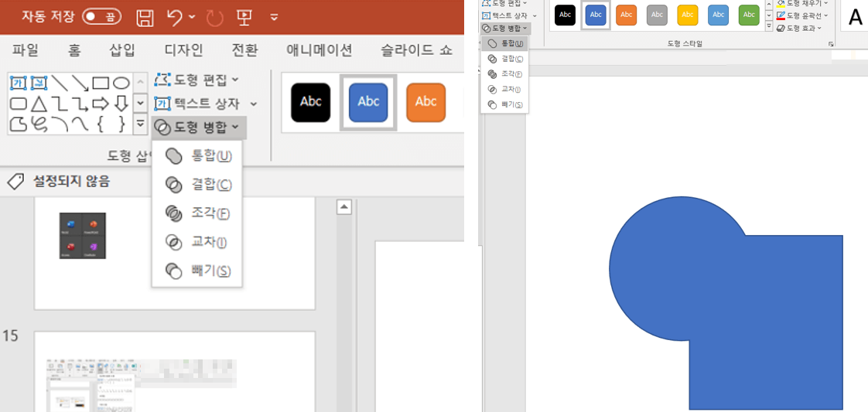This screenshot has height=412, width=868.
Task: Pick green Abc shape style
Action: coord(749,15)
